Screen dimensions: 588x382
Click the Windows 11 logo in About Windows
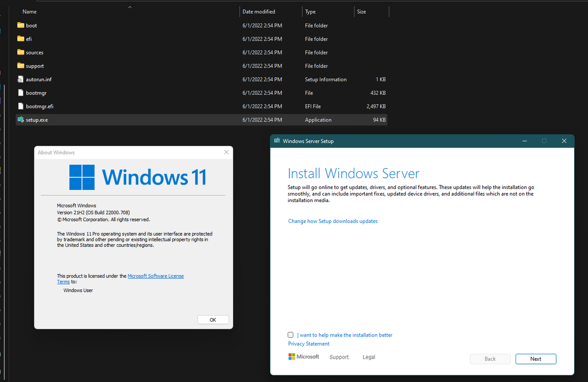click(138, 177)
